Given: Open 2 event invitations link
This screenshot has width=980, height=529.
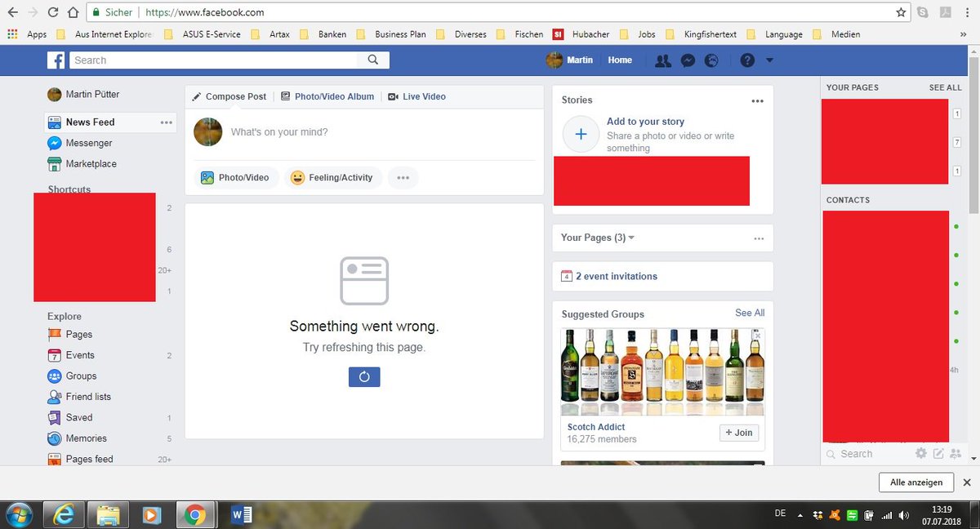Looking at the screenshot, I should pos(617,277).
